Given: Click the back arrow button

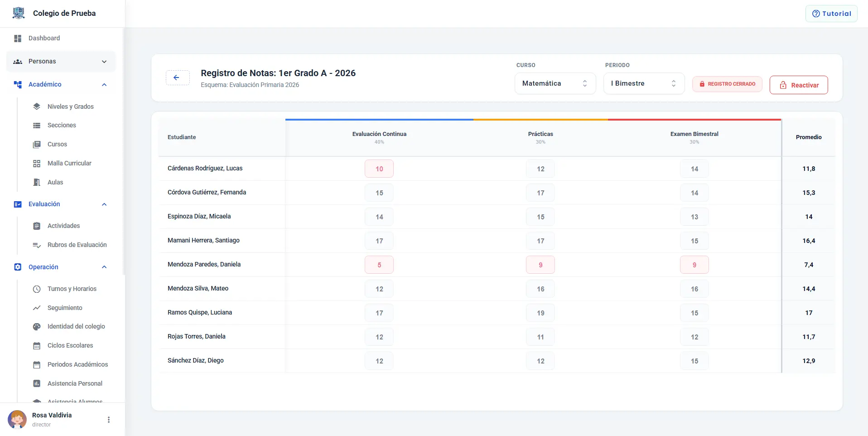Looking at the screenshot, I should [x=178, y=78].
